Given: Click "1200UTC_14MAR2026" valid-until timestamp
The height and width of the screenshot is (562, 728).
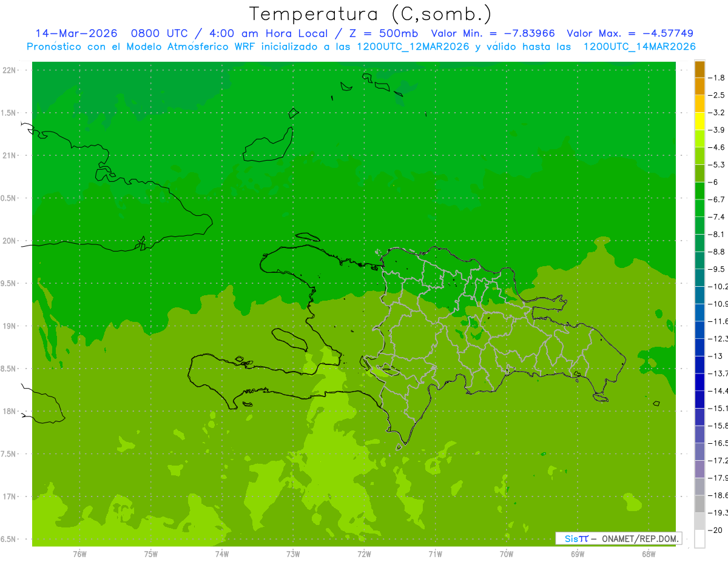Looking at the screenshot, I should click(x=639, y=47).
